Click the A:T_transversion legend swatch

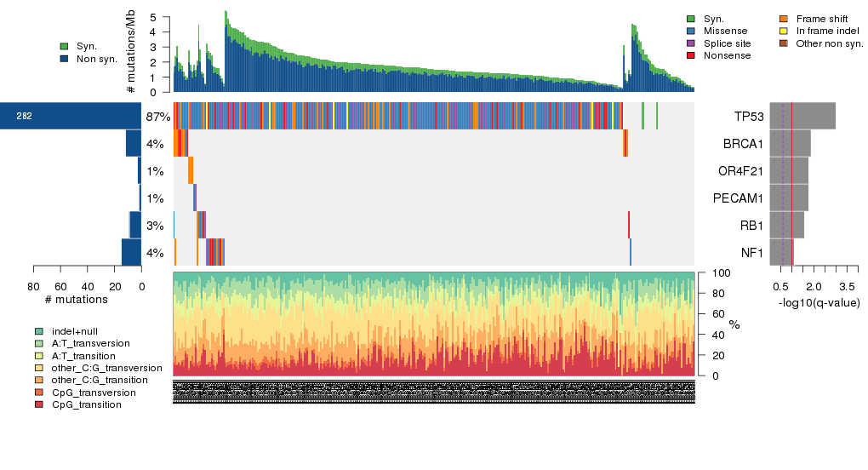click(x=39, y=343)
